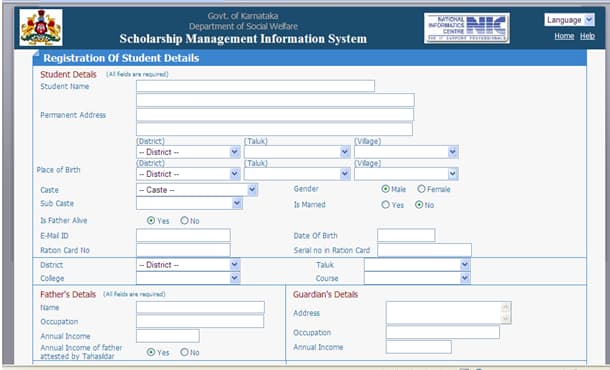The width and height of the screenshot is (610, 370).
Task: Open the Place of Birth District dropdown
Action: [188, 174]
